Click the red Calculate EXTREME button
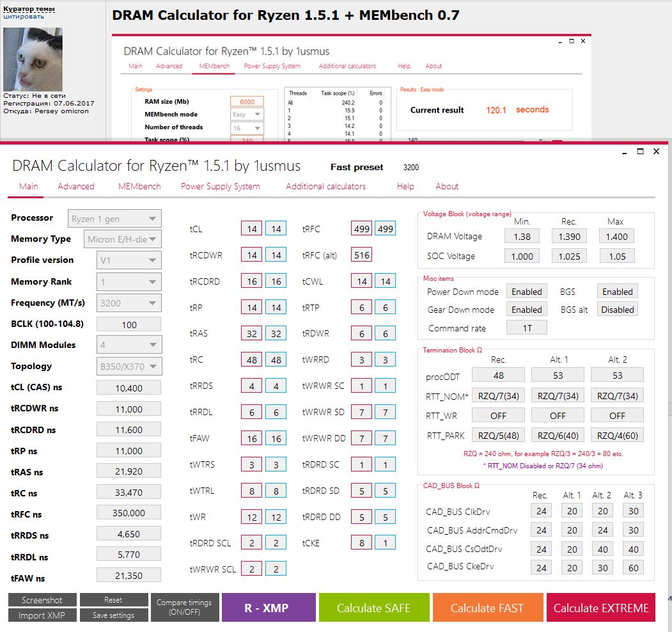This screenshot has width=672, height=632. pyautogui.click(x=601, y=608)
